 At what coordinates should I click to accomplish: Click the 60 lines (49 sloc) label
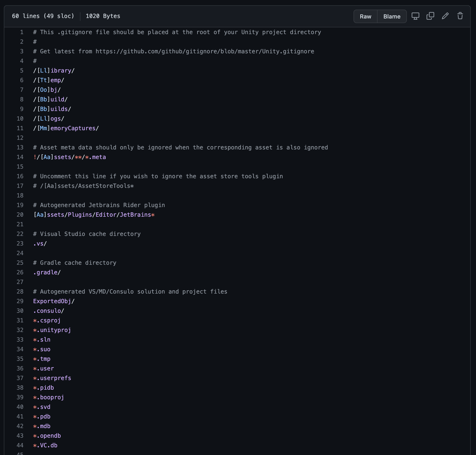[43, 16]
